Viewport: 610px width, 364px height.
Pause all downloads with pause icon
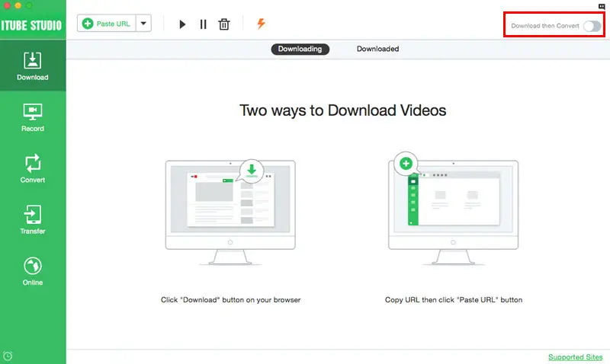(x=203, y=24)
